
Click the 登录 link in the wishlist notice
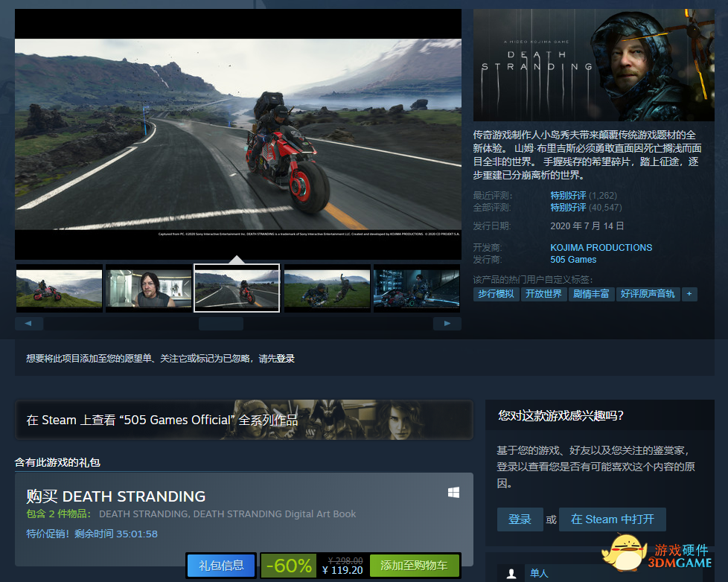286,358
